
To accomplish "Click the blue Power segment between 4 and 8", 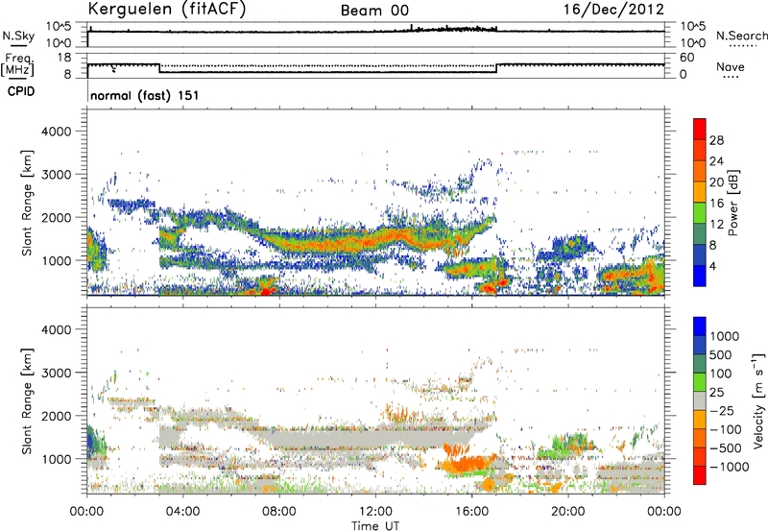I will click(x=700, y=255).
